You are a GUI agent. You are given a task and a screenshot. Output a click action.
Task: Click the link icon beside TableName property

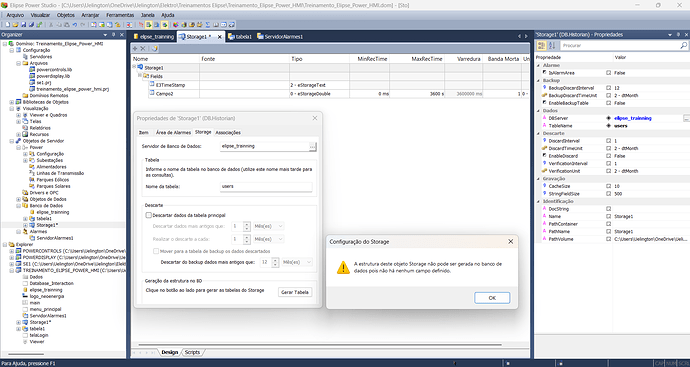pos(609,126)
